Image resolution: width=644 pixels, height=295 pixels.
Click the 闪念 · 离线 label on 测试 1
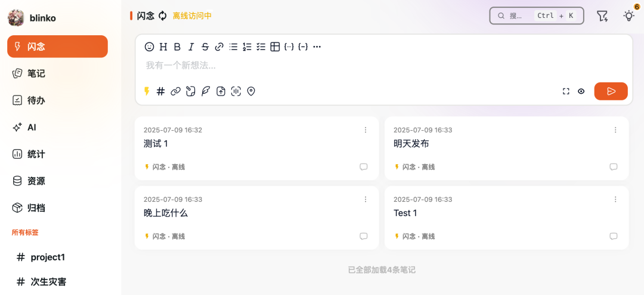(x=169, y=167)
